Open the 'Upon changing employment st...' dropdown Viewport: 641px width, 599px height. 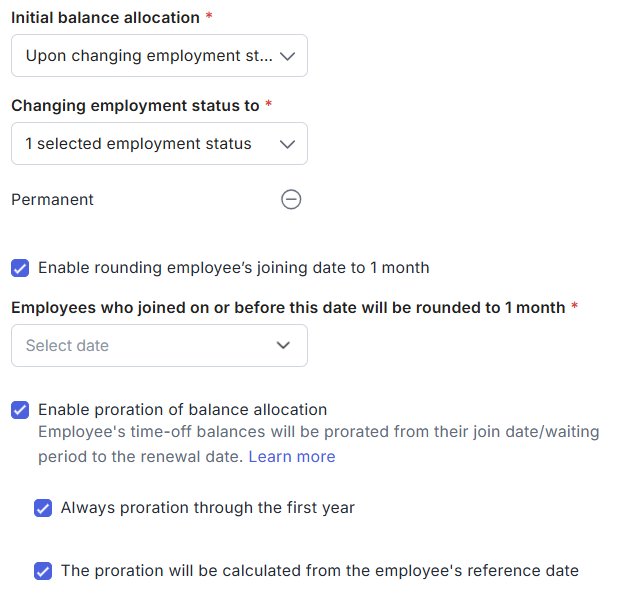coord(148,56)
